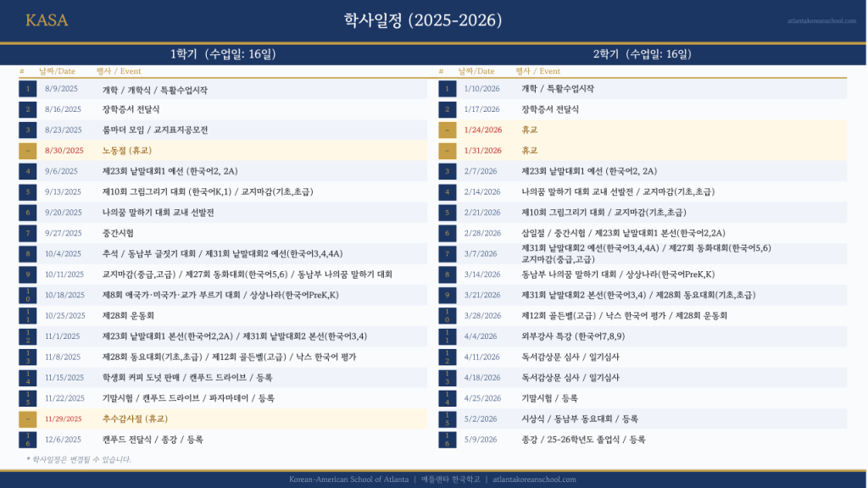Click the number 7 badge beside 9/27/2025
The width and height of the screenshot is (868, 488).
(x=28, y=233)
